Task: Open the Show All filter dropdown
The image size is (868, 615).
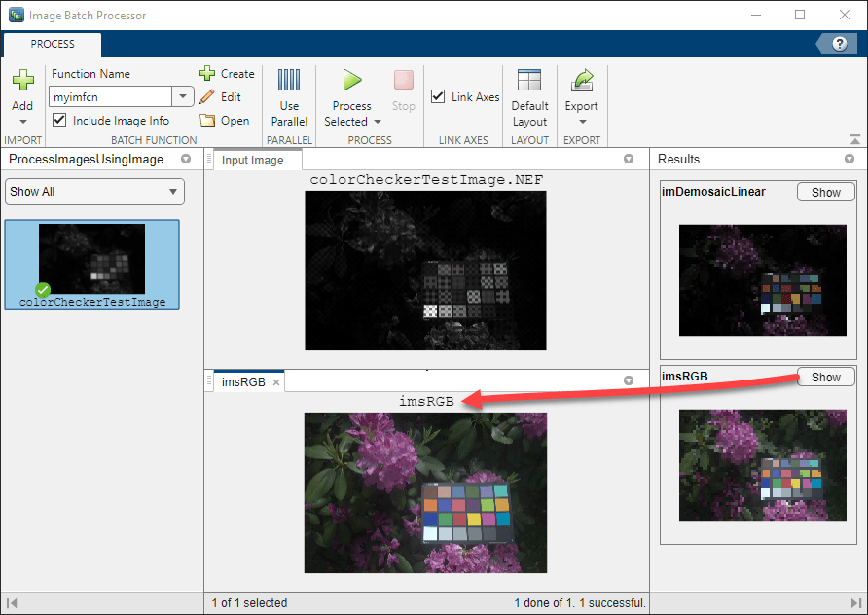Action: click(94, 192)
